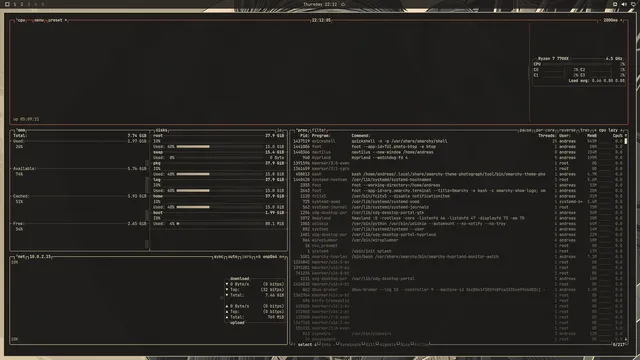Viewport: 640px width, 360px height.
Task: Click the indicator icon beside the clock
Action: (x=343, y=4)
